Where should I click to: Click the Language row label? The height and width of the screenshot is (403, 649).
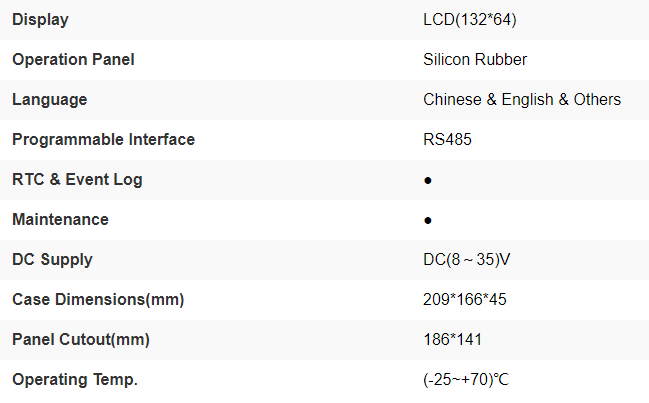point(49,100)
